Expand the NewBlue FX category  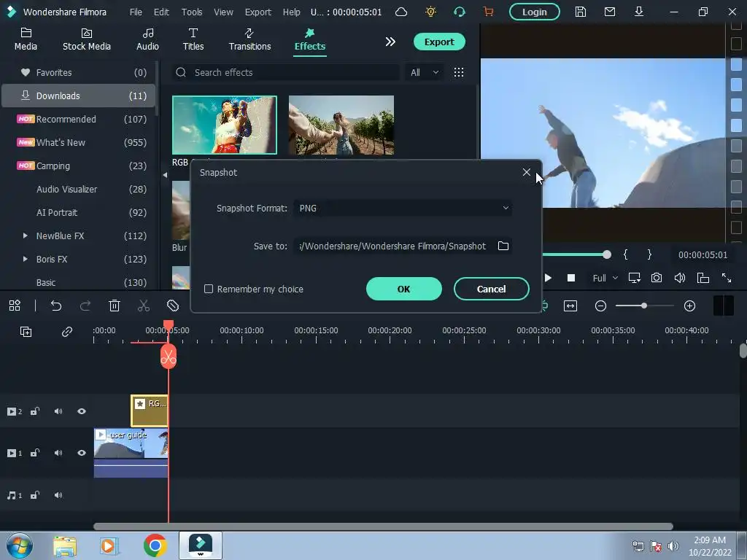(x=26, y=236)
